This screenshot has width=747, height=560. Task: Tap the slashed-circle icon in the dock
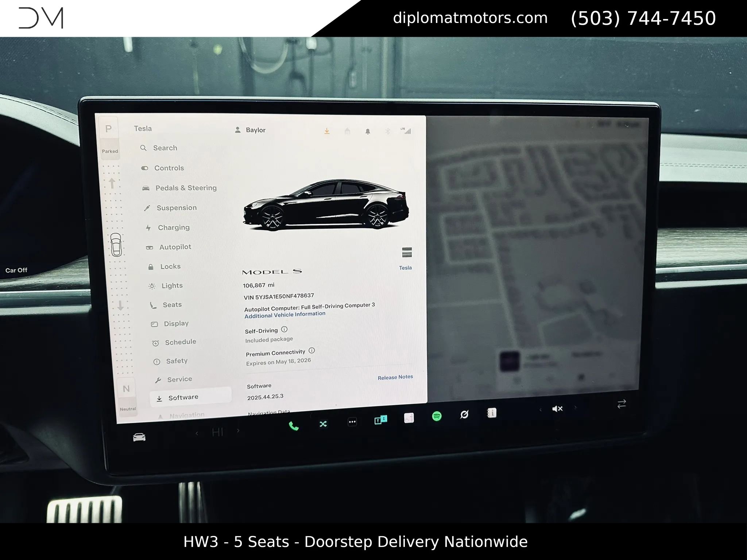pos(464,414)
